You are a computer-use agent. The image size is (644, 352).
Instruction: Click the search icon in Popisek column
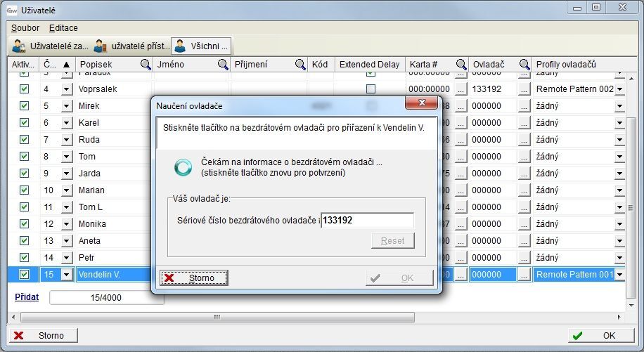[x=146, y=65]
